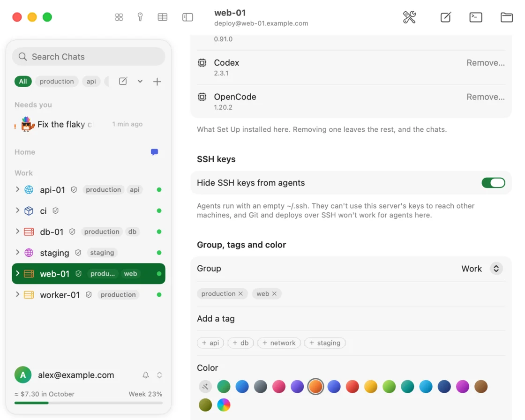Viewport: 525px width, 420px height.
Task: Expand the worker-01 server row
Action: tap(17, 294)
